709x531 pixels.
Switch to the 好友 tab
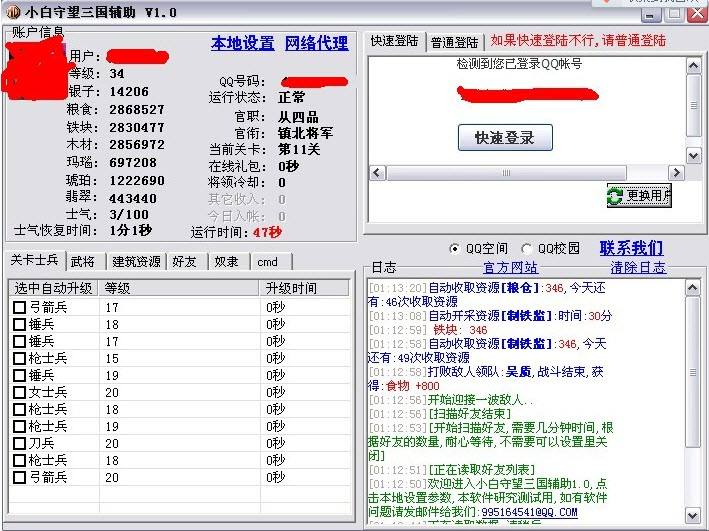pyautogui.click(x=184, y=262)
